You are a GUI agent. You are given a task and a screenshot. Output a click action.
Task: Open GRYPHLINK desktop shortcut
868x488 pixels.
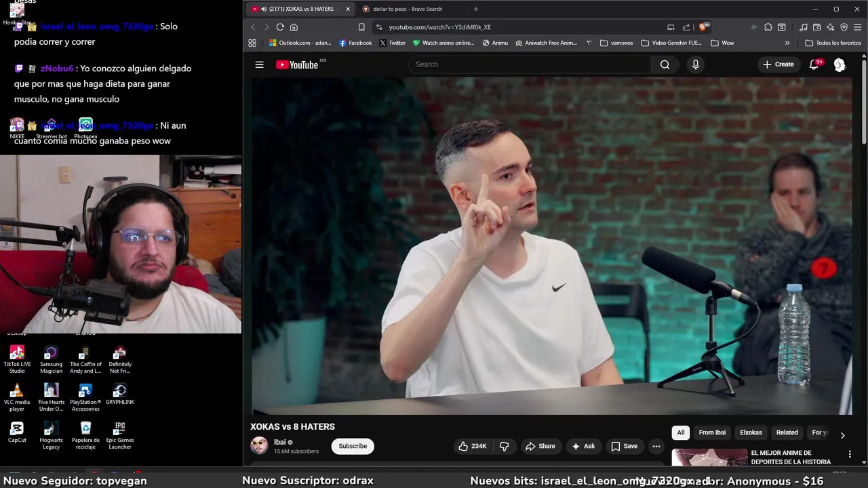pos(120,394)
